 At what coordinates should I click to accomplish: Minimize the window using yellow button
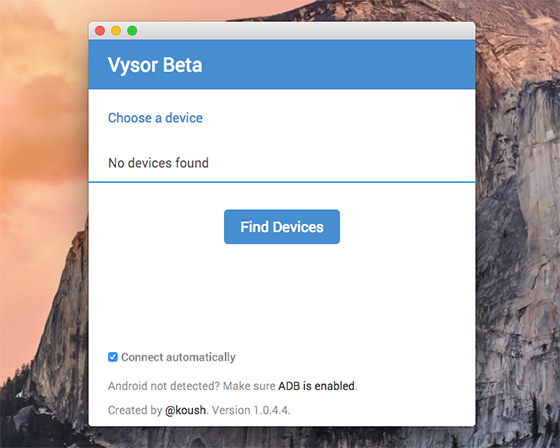click(x=116, y=31)
